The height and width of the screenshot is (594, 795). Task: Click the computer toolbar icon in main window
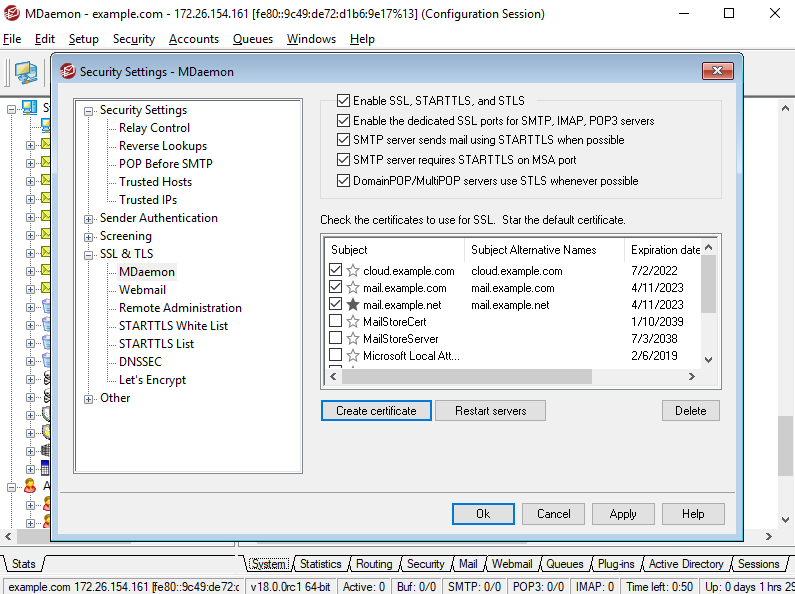(x=25, y=73)
